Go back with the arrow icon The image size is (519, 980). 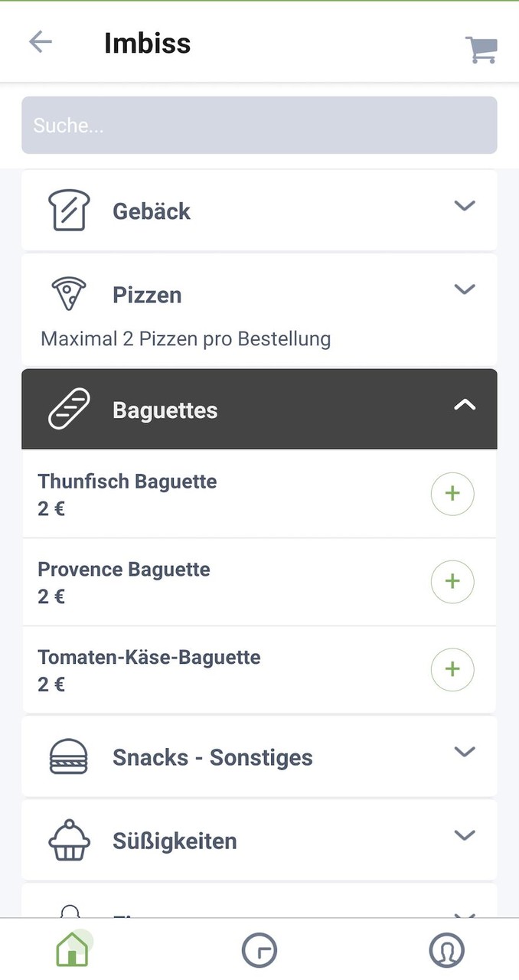[41, 42]
